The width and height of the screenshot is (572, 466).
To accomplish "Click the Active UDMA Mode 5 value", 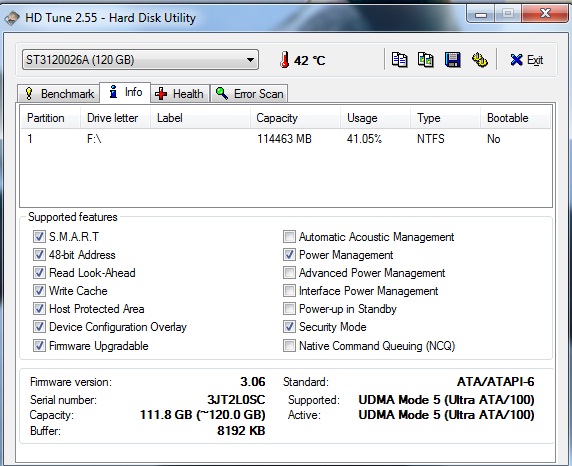I will pyautogui.click(x=446, y=415).
